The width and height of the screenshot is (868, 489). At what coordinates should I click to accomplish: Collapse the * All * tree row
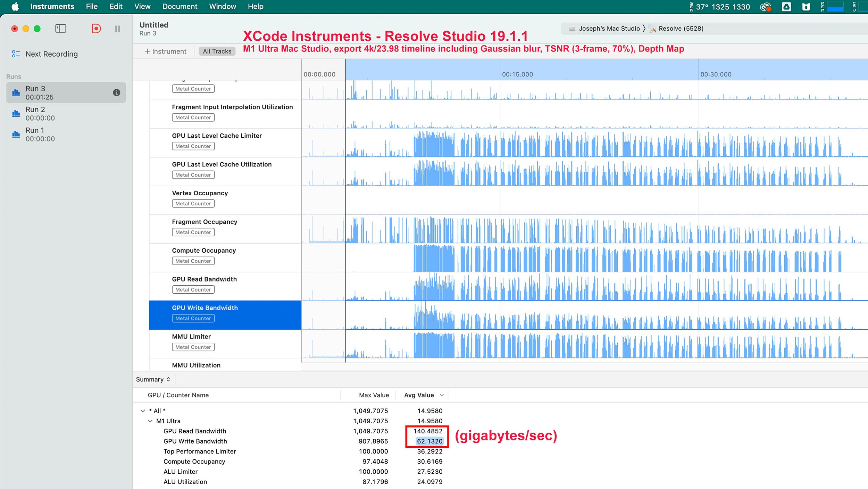click(143, 411)
